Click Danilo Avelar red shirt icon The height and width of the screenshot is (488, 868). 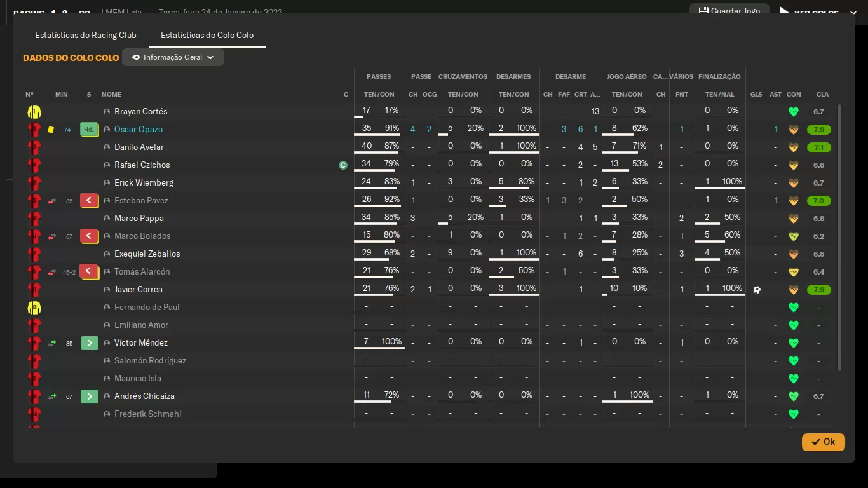coord(34,147)
